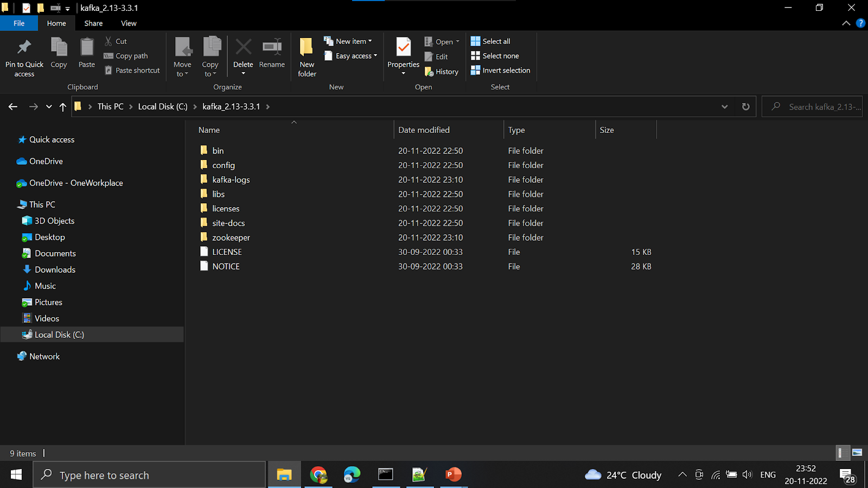Select the kafka-logs folder
Viewport: 868px width, 488px height.
231,180
